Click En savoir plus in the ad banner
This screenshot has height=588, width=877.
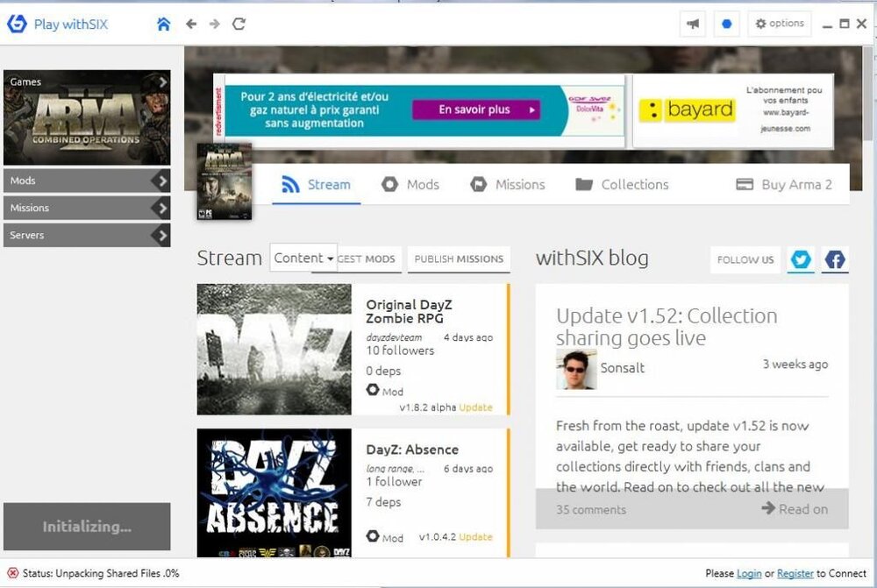[x=476, y=110]
